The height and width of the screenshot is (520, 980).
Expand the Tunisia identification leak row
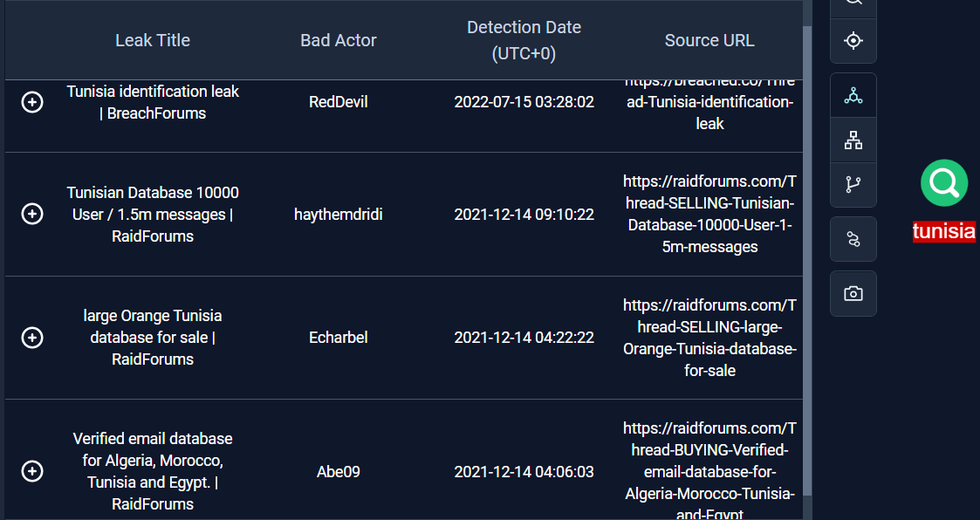click(x=32, y=103)
